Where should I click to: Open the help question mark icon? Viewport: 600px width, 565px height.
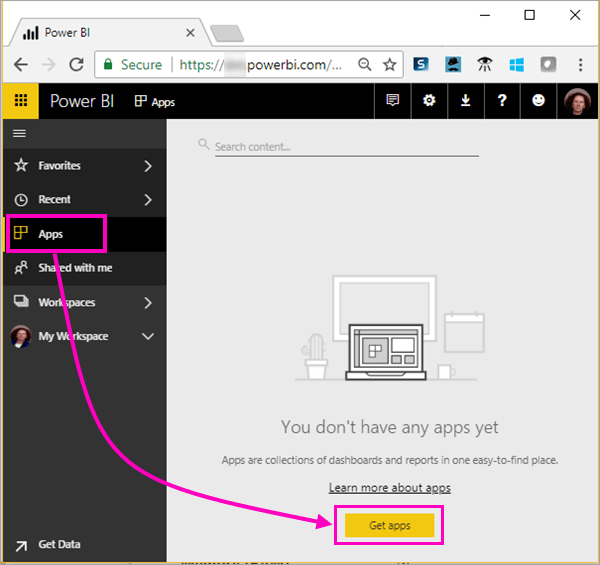click(502, 101)
